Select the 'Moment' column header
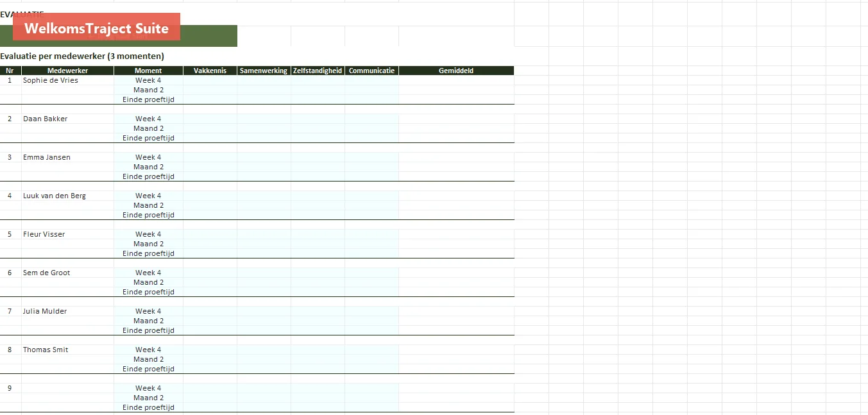Viewport: 868px width, 415px height. tap(148, 71)
